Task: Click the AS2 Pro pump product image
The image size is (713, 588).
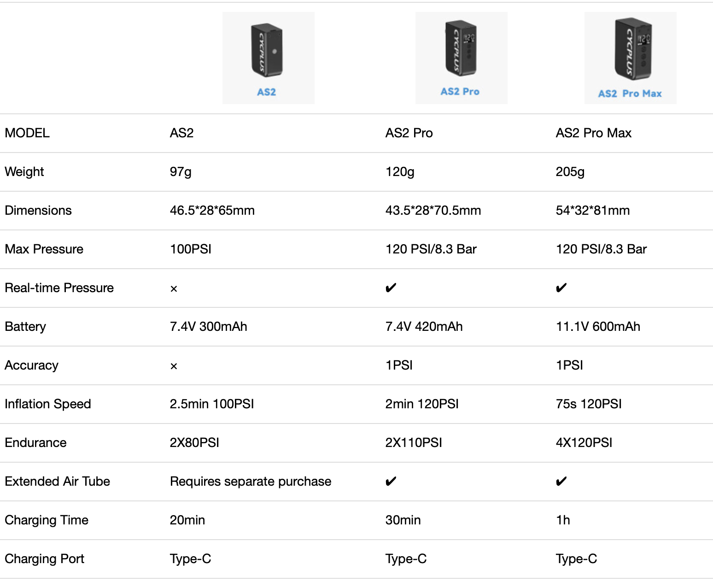Action: pyautogui.click(x=461, y=49)
